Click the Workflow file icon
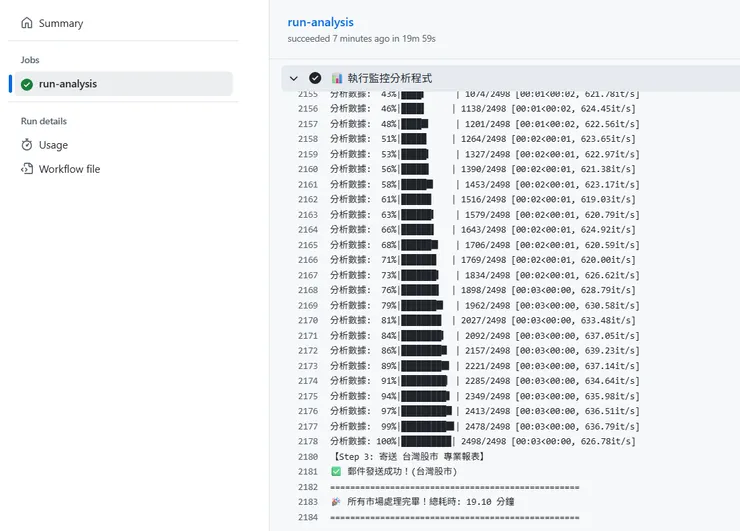The width and height of the screenshot is (740, 531). point(27,169)
